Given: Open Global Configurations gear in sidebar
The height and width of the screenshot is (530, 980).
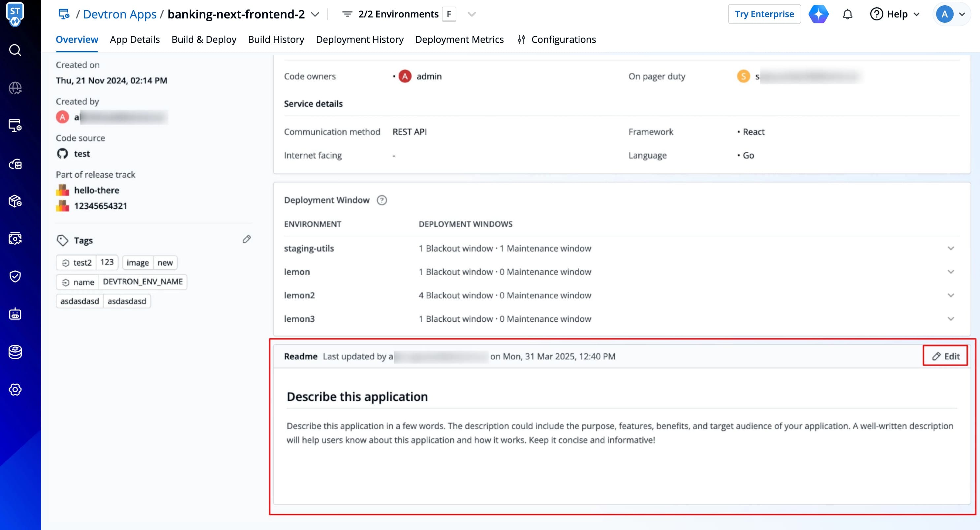Looking at the screenshot, I should 15,389.
